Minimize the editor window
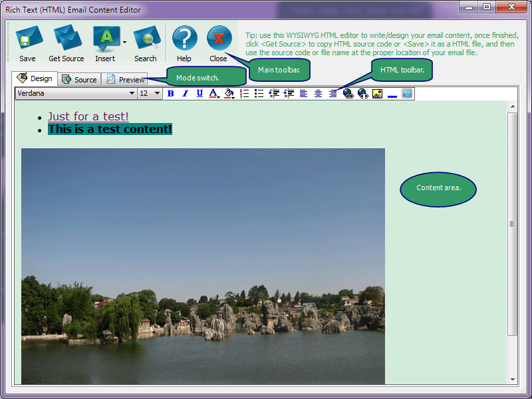Viewport: 532px width, 399px height. (469, 7)
